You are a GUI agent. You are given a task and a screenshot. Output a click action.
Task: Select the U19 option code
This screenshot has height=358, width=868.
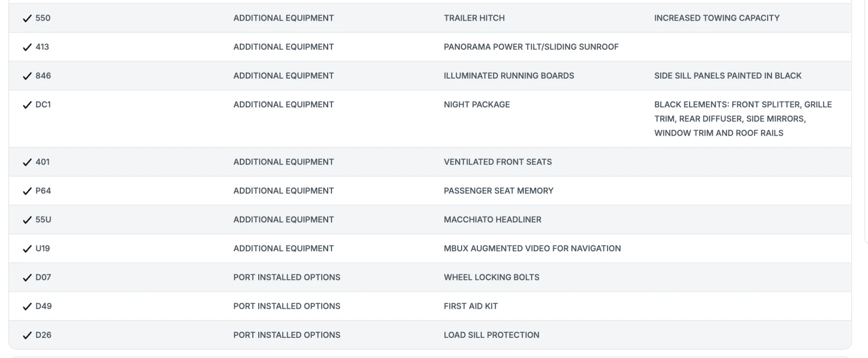coord(42,248)
